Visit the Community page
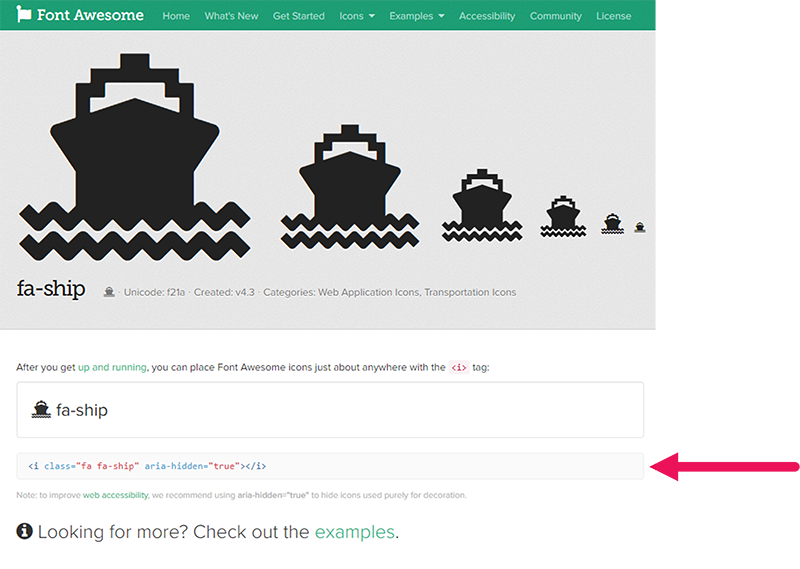Viewport: 800px width, 569px height. [x=556, y=16]
